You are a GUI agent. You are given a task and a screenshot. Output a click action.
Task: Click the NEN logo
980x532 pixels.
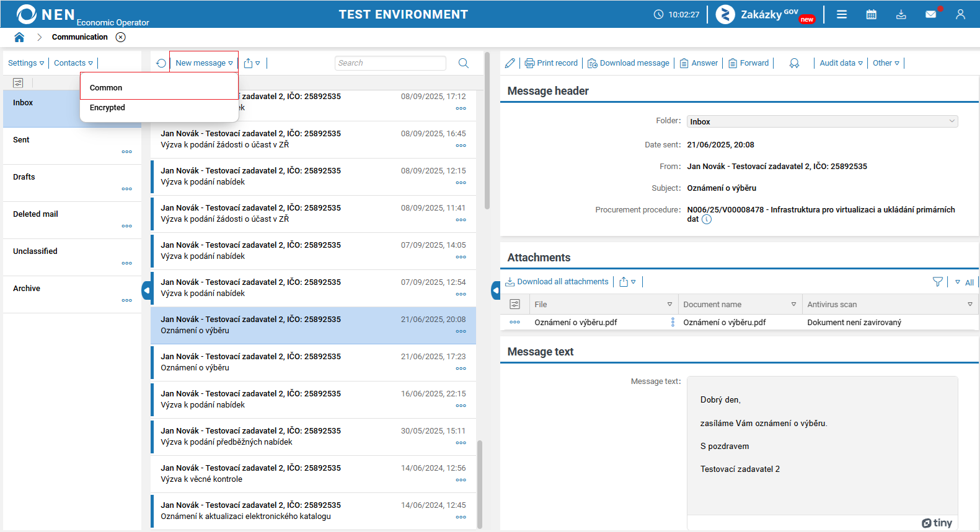tap(46, 14)
